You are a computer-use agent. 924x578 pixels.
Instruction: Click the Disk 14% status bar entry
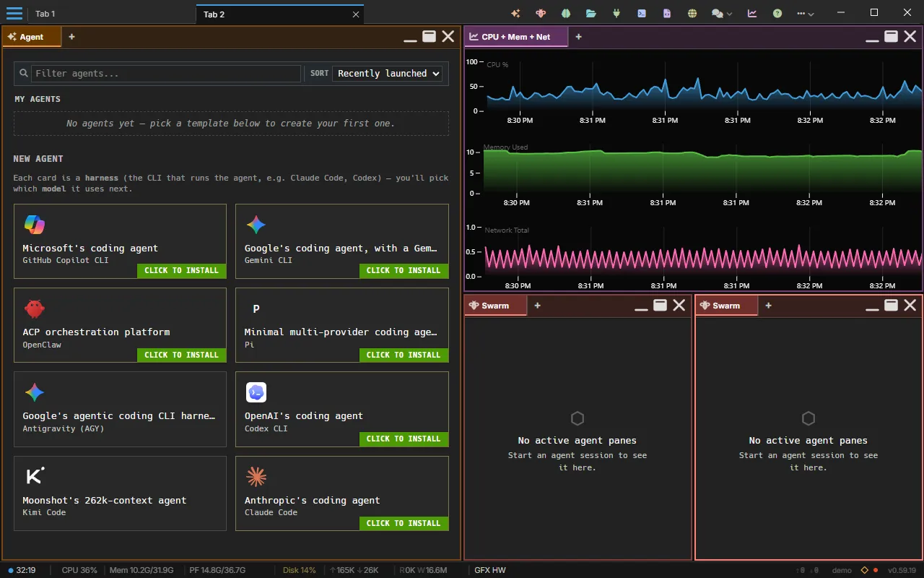(300, 570)
